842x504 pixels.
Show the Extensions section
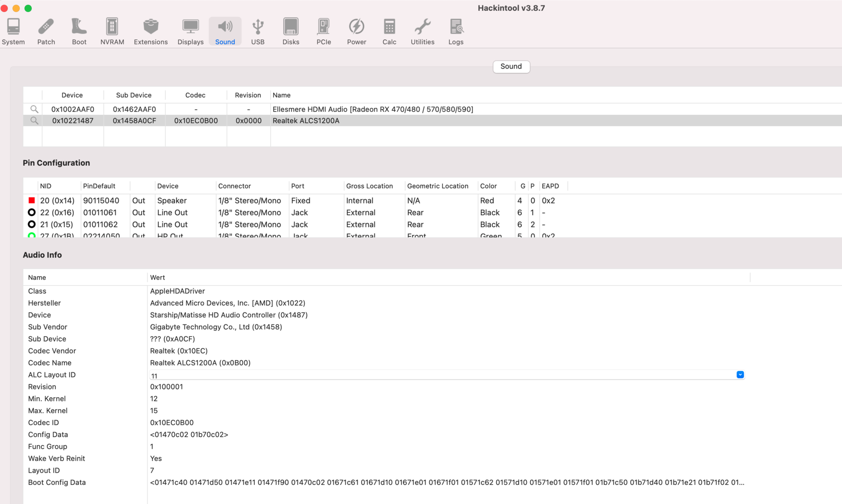(x=150, y=32)
